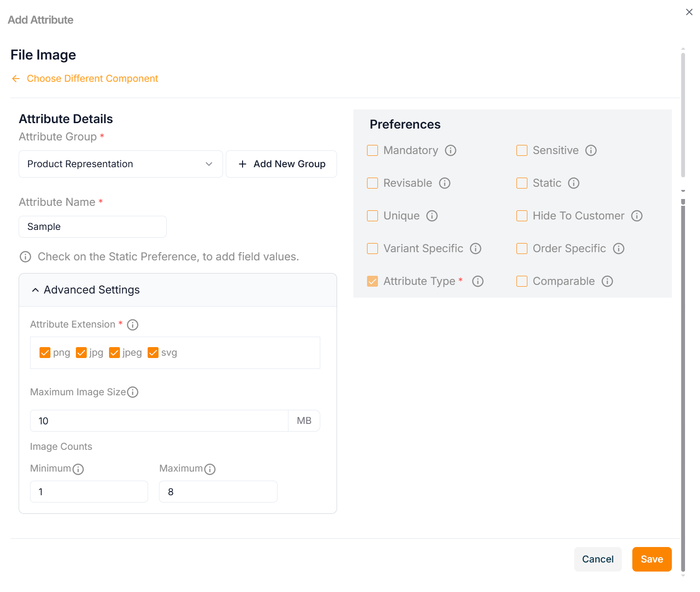Screen dimensions: 700x592
Task: Open the Product Representation group dropdown
Action: (120, 164)
